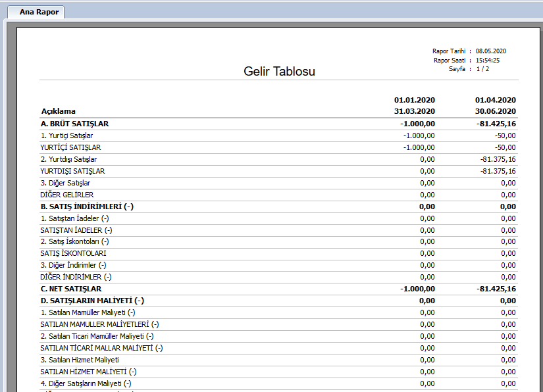Screen dimensions: 543x392
Task: Select the B. SATIŞ İNDİRİMLERİ (-) heading
Action: (x=87, y=207)
